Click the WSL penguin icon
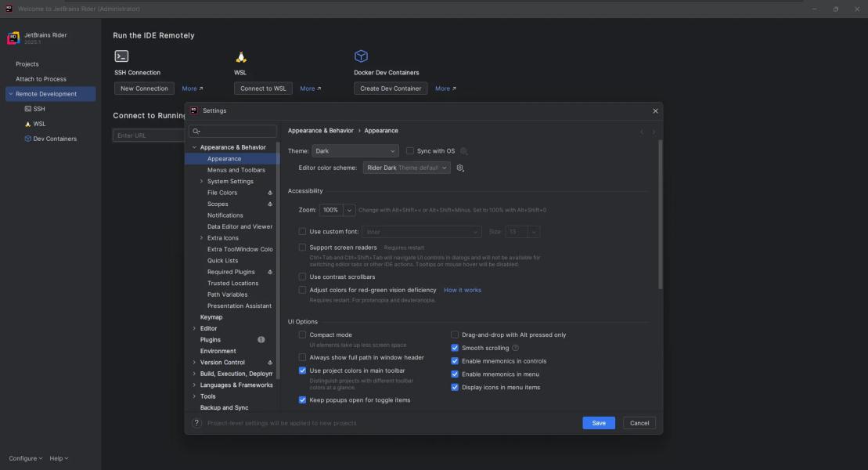868x470 pixels. coord(241,56)
